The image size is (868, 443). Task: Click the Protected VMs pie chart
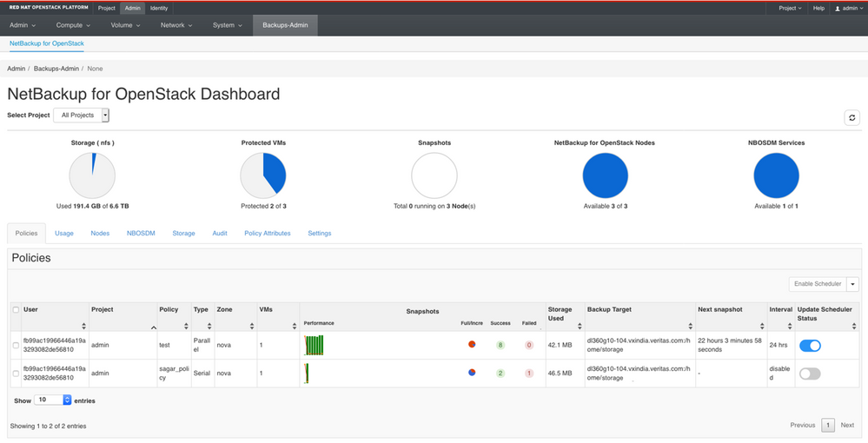(263, 175)
